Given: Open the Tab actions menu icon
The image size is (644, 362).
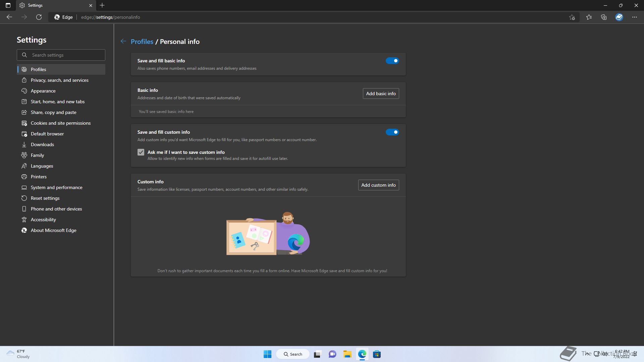Looking at the screenshot, I should [8, 5].
